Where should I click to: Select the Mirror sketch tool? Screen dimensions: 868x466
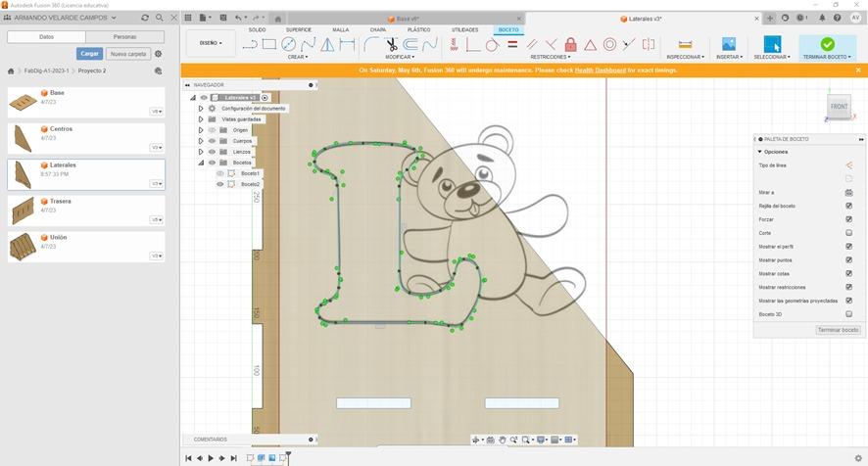click(327, 44)
